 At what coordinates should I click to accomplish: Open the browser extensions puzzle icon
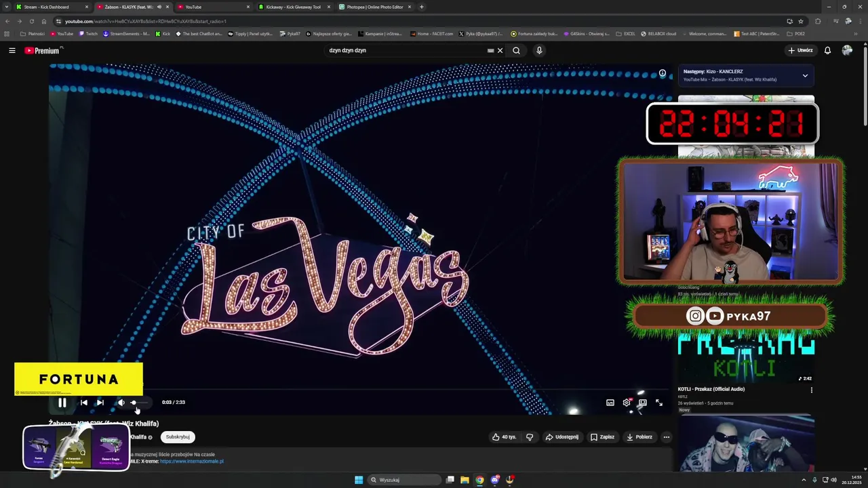pos(818,21)
